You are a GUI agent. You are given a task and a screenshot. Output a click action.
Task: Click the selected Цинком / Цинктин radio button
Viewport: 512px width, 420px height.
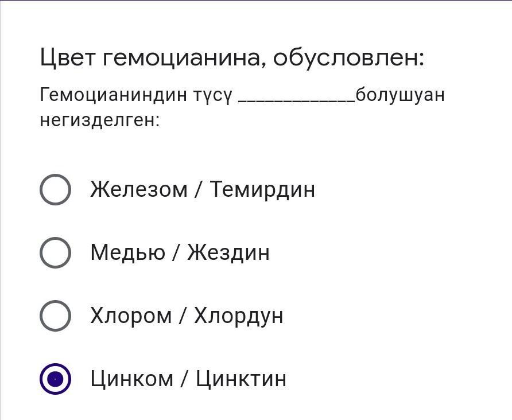click(55, 379)
